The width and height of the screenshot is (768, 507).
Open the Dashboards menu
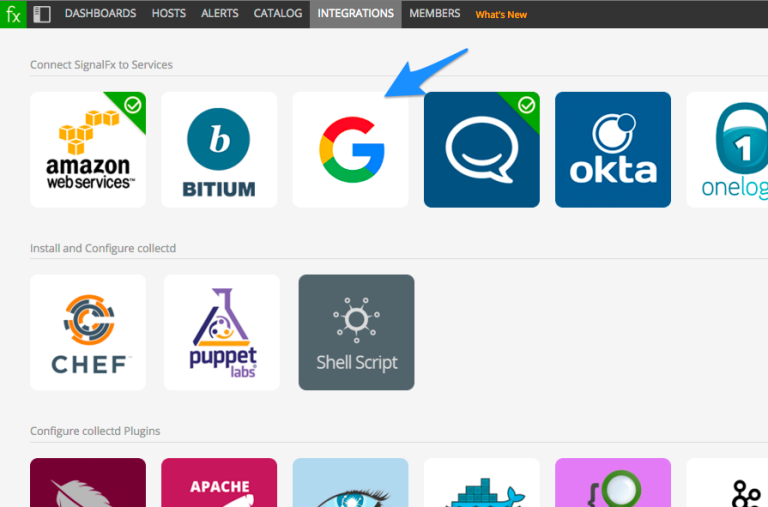coord(100,13)
